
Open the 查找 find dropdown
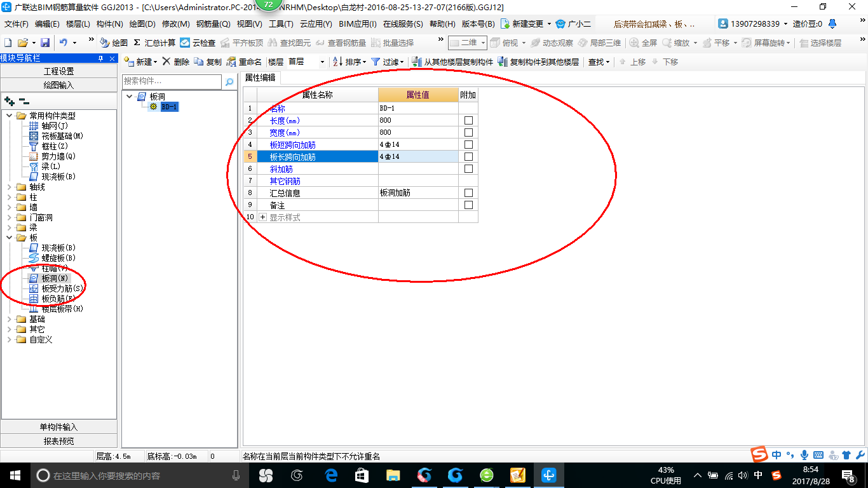(x=599, y=62)
